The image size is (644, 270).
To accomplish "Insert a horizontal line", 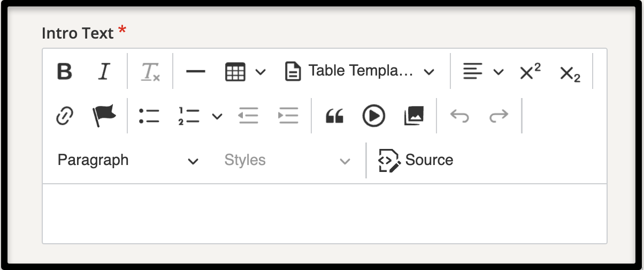I will tap(196, 71).
